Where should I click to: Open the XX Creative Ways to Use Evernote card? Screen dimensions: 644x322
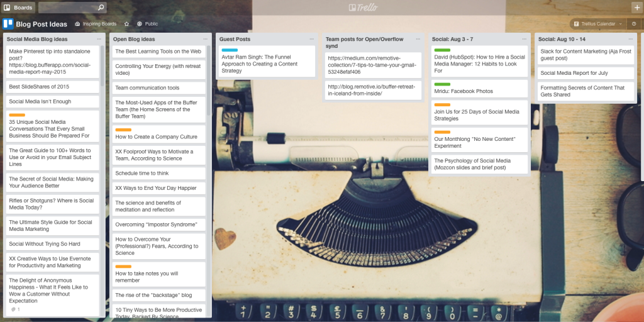53,262
